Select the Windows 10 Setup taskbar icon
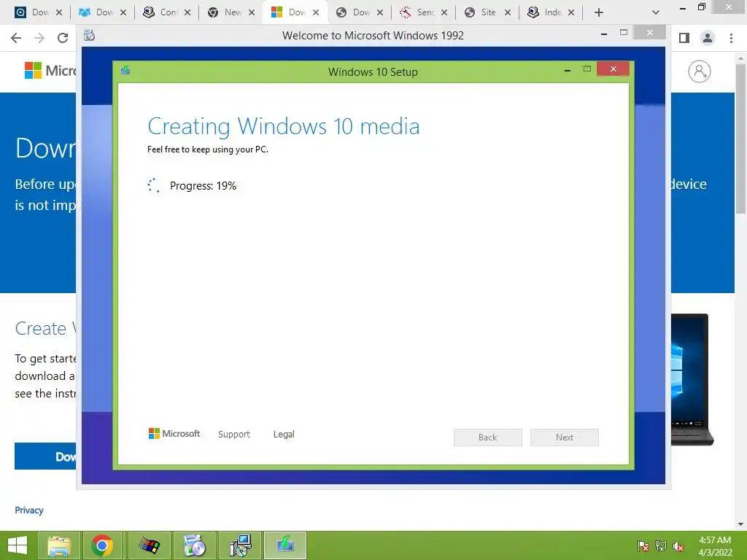This screenshot has height=560, width=747. (x=285, y=545)
